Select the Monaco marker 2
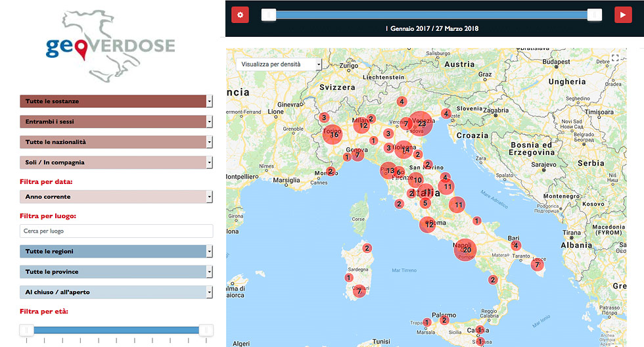This screenshot has width=644, height=347. (x=331, y=172)
